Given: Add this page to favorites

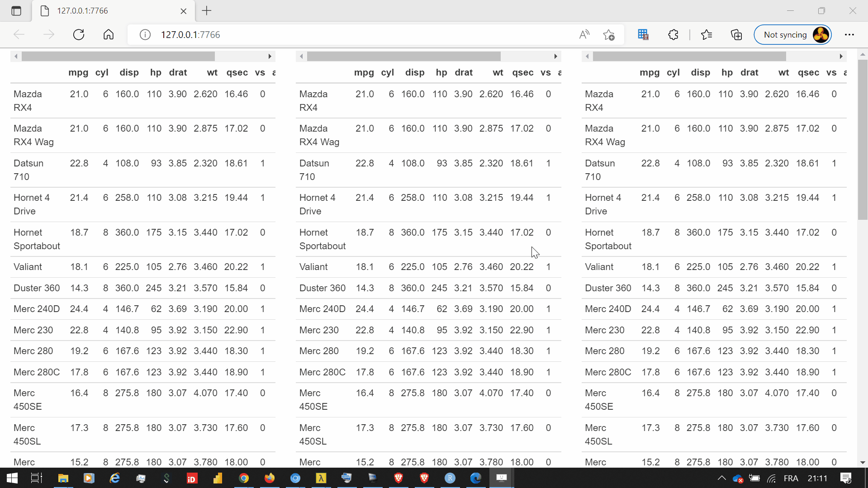Looking at the screenshot, I should click(x=609, y=35).
